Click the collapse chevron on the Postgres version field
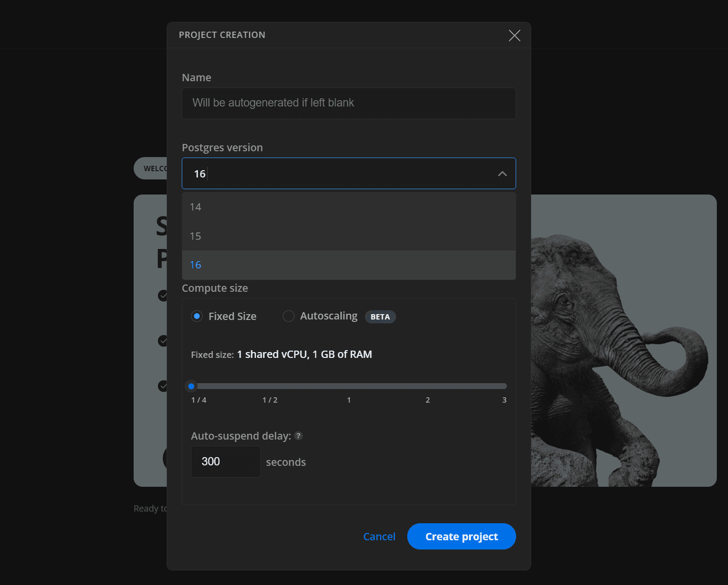The height and width of the screenshot is (585, 728). coord(502,173)
